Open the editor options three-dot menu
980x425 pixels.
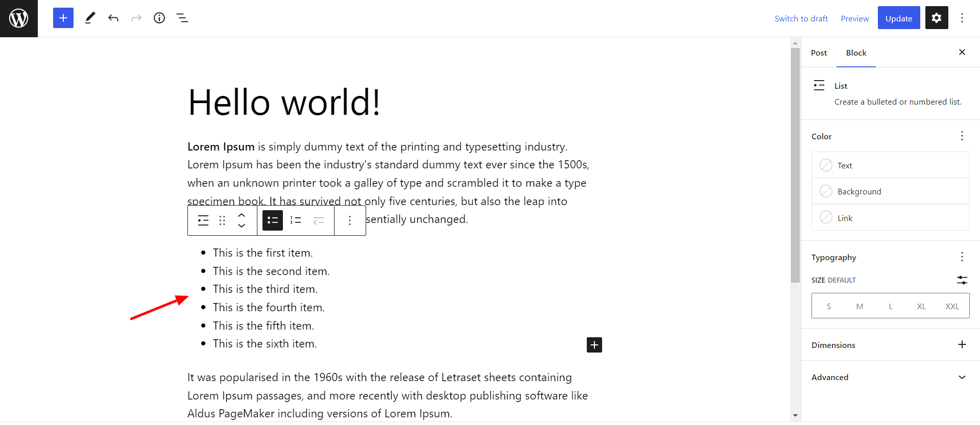962,17
